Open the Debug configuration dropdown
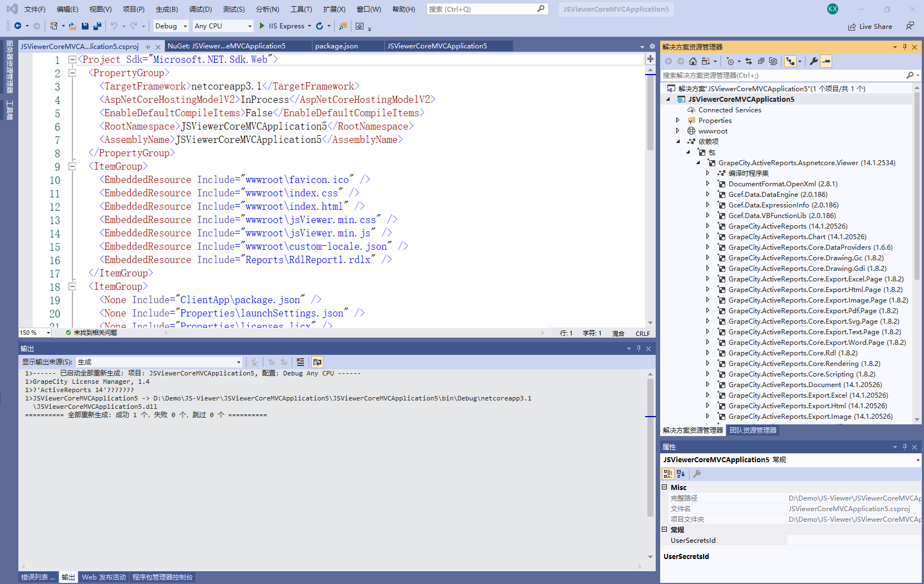 pyautogui.click(x=171, y=26)
